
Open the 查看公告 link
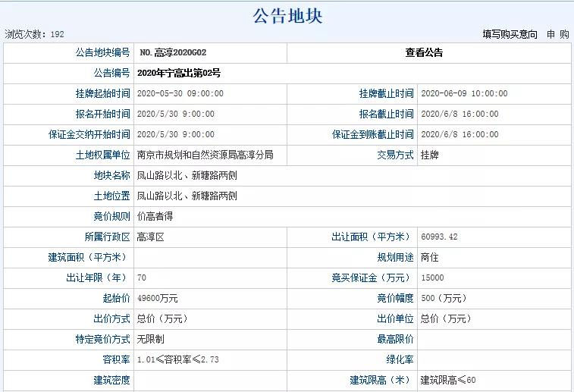(x=424, y=53)
